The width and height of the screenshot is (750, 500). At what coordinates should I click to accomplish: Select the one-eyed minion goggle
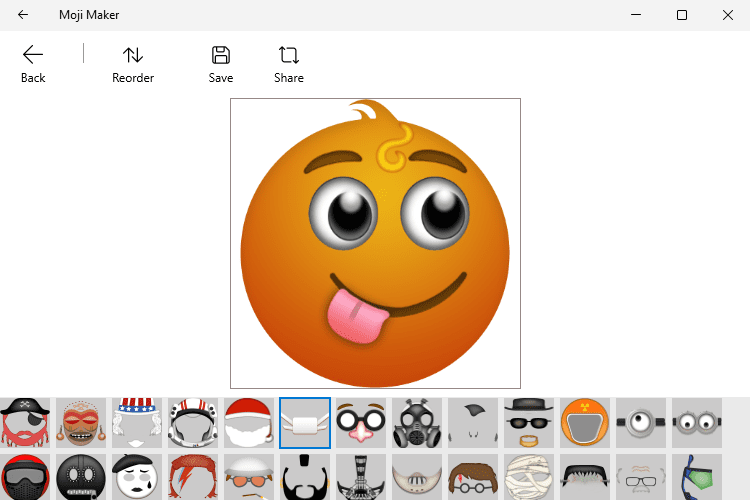click(x=640, y=423)
